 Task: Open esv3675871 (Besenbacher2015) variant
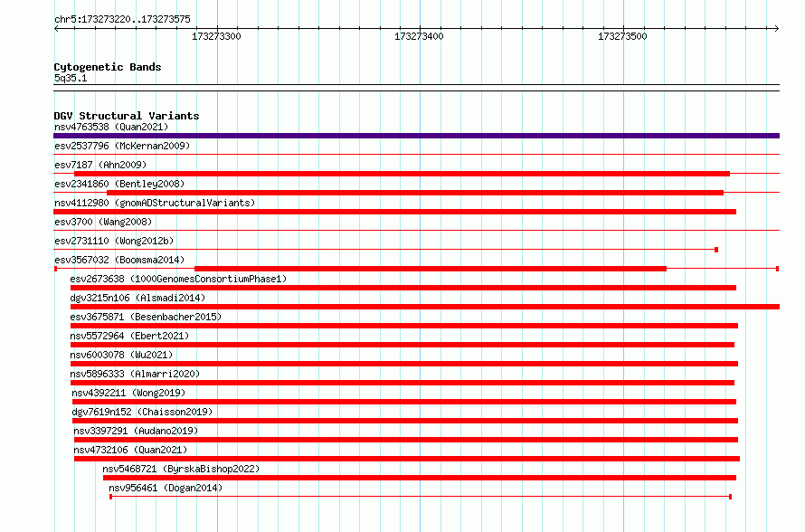point(146,317)
